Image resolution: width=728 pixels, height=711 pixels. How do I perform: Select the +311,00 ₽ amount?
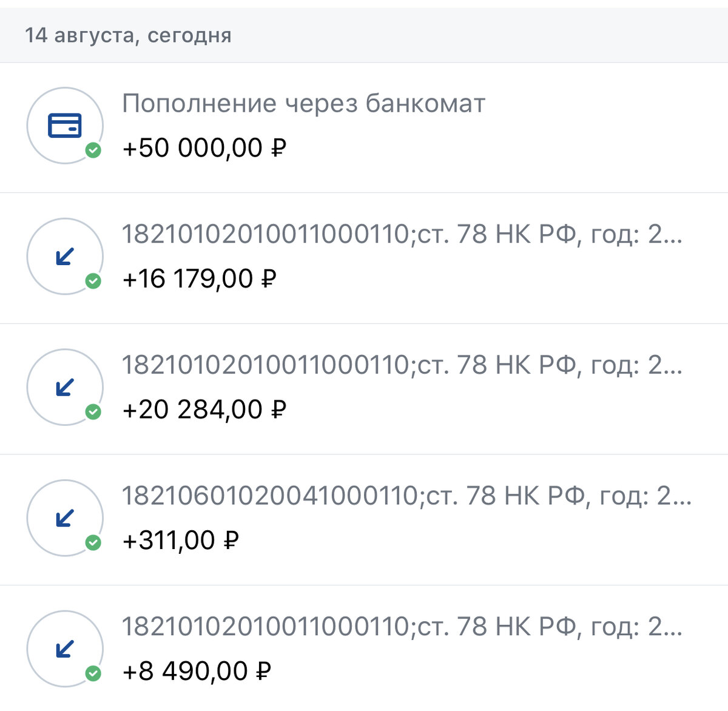point(180,541)
